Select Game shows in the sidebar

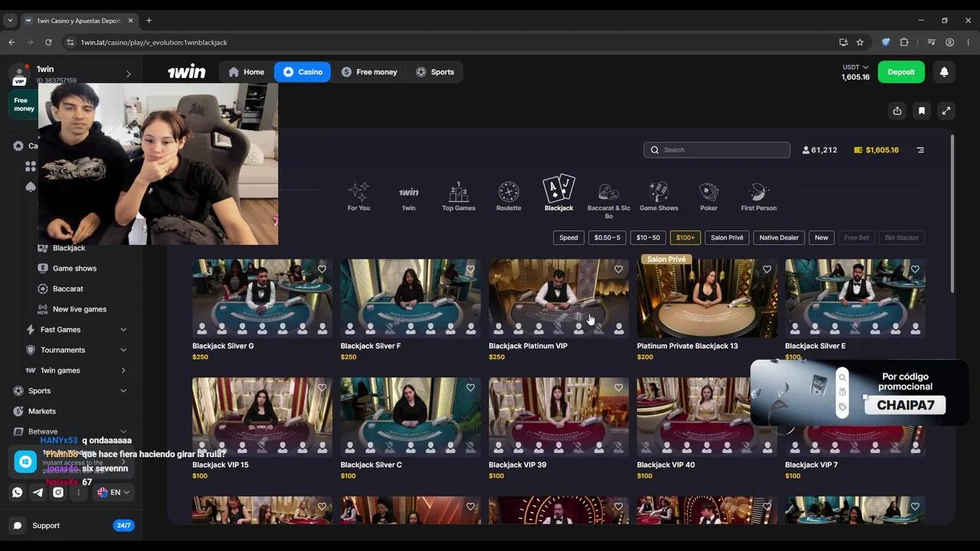pos(74,269)
